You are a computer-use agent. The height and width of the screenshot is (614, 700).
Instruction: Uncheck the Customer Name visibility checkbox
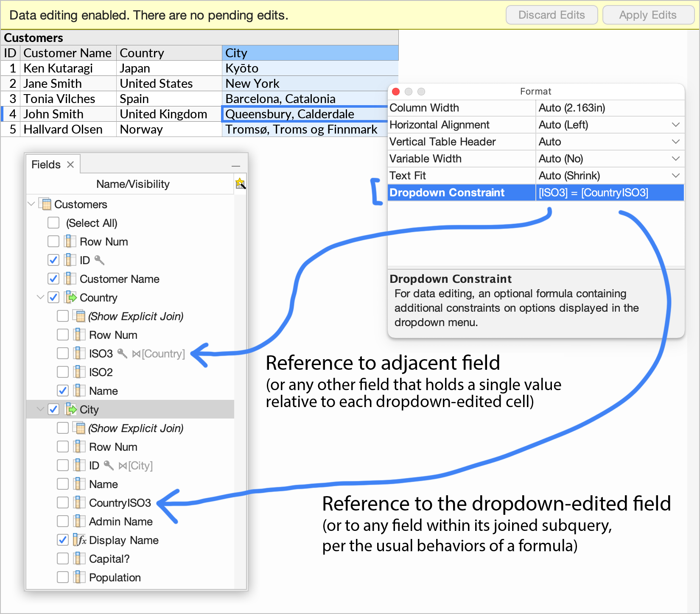point(53,279)
